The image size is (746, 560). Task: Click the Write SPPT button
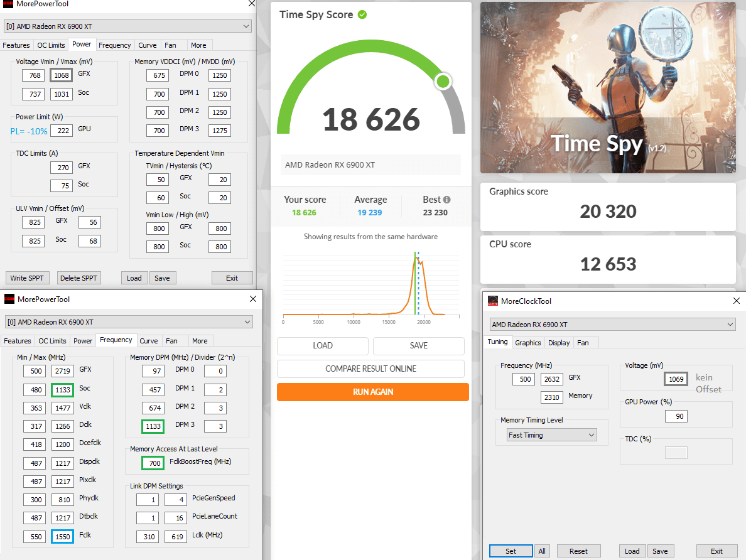click(x=26, y=278)
